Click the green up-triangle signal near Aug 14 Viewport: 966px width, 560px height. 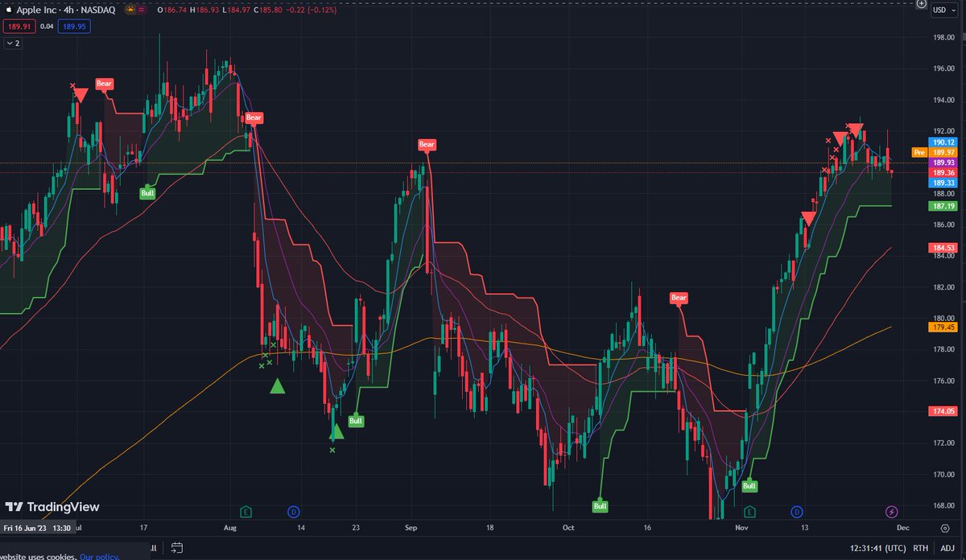point(278,386)
